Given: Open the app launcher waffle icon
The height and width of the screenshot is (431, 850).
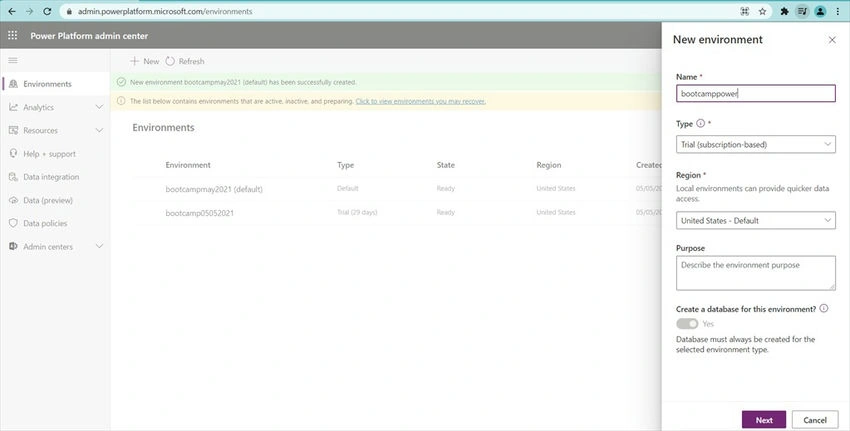Looking at the screenshot, I should pyautogui.click(x=12, y=35).
